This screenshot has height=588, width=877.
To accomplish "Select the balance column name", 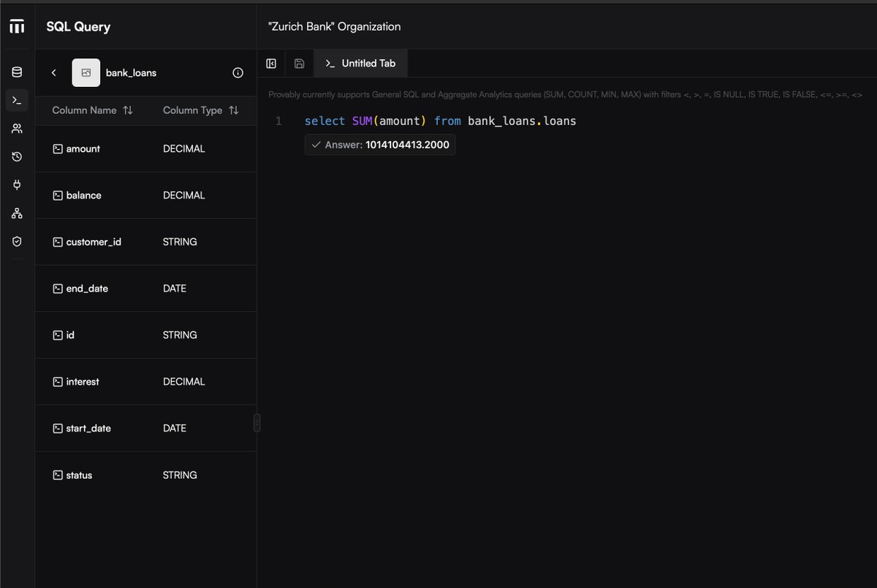I will pos(84,195).
